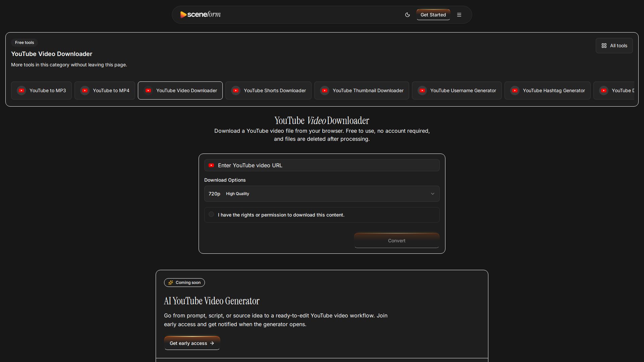Toggle dark mode moon icon
The width and height of the screenshot is (644, 362).
point(408,15)
